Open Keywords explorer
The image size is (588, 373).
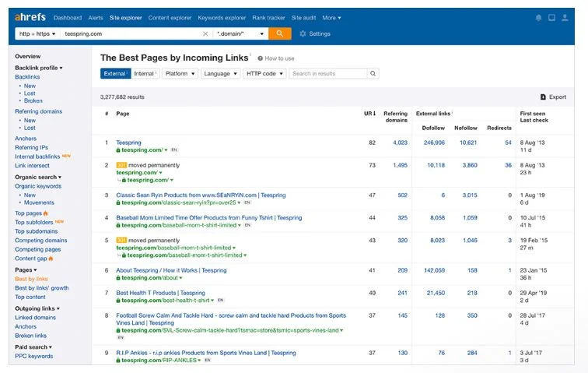click(222, 18)
